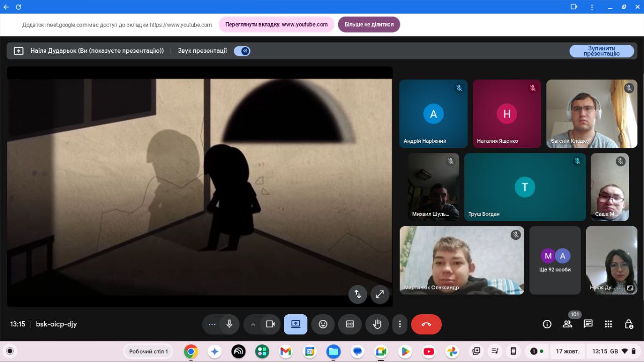The image size is (644, 362).
Task: Turn on closed captions
Action: coord(350,324)
